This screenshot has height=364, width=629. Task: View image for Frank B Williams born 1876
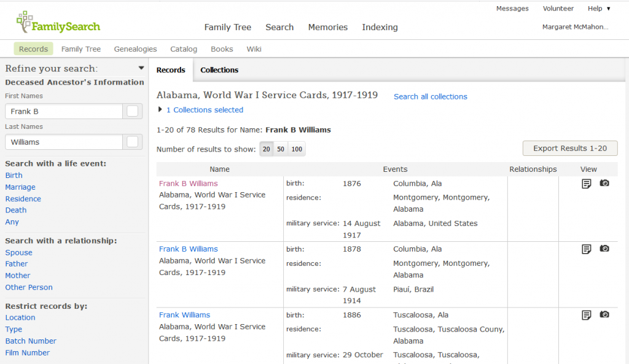click(x=604, y=183)
